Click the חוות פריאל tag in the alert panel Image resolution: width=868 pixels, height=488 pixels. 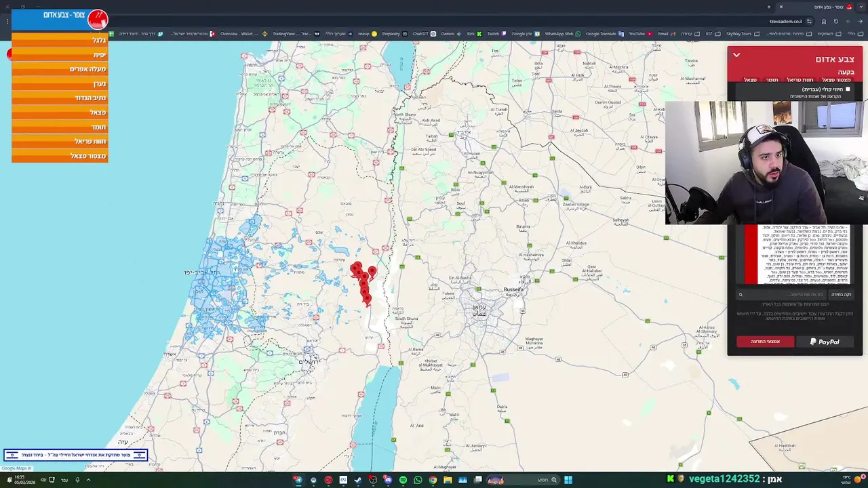pos(800,80)
